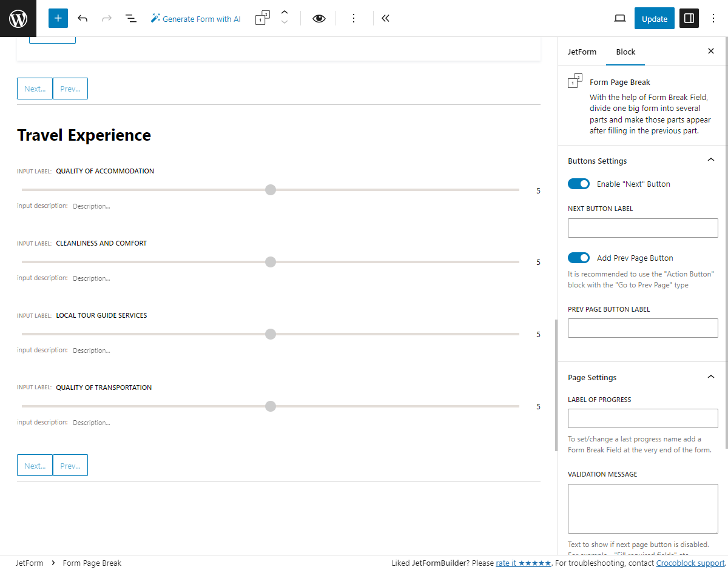Switch to the JetForm tab

[x=582, y=52]
